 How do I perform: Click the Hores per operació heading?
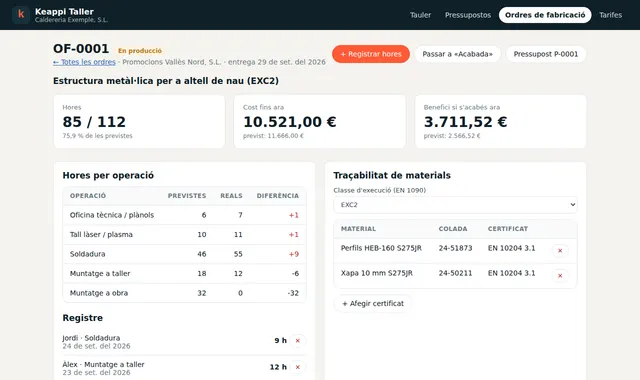click(108, 176)
